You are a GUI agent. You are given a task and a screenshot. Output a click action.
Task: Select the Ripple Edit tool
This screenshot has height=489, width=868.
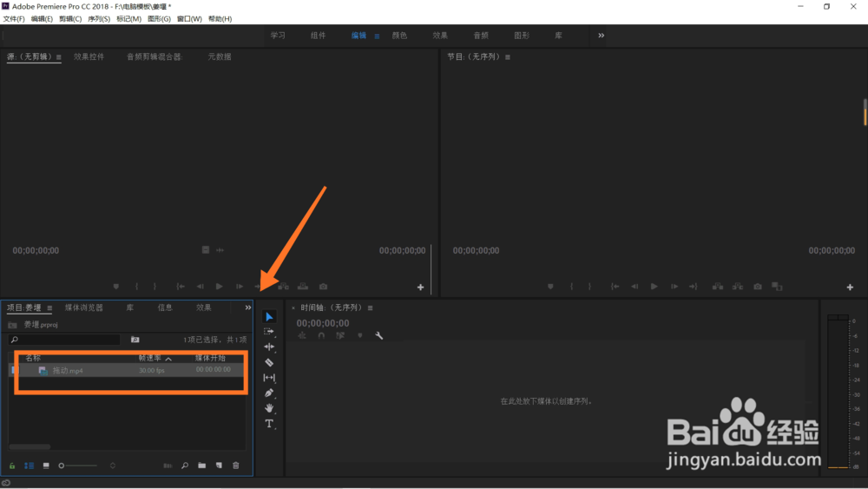pos(269,347)
